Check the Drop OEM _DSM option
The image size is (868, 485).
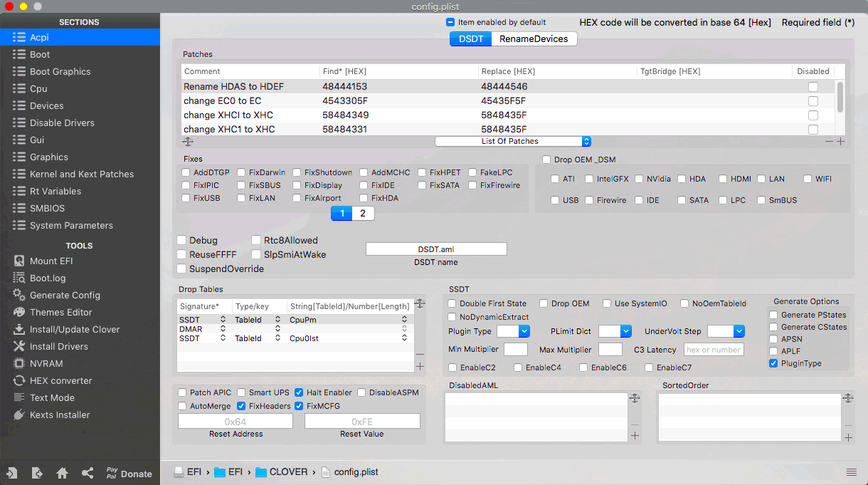[x=546, y=159]
